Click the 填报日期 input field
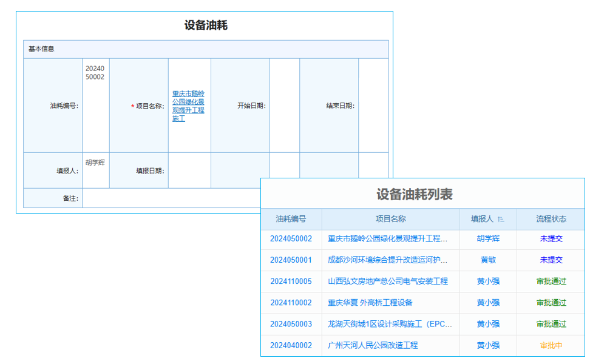 (x=188, y=169)
